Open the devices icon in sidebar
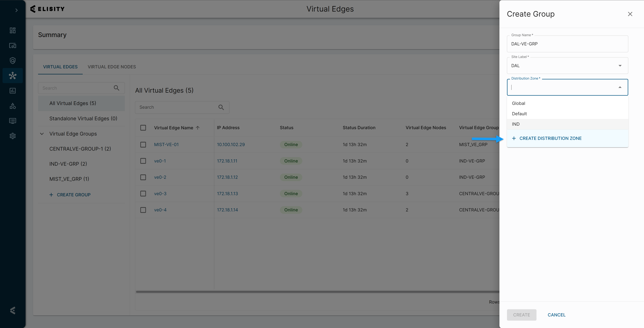This screenshot has height=328, width=644. click(13, 45)
